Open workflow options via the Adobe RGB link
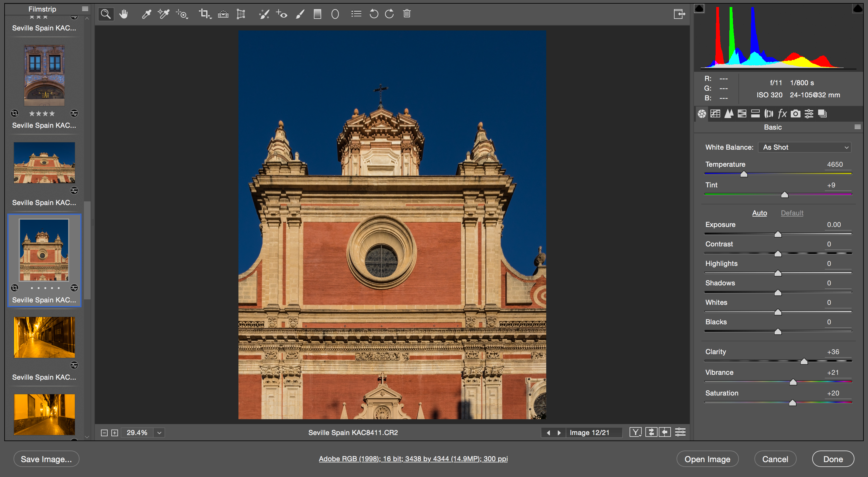 (413, 458)
